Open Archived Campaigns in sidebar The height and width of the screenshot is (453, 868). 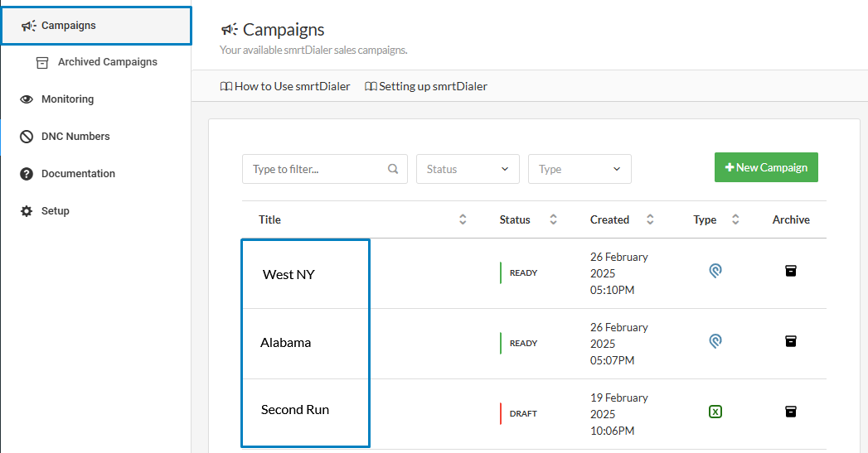107,62
